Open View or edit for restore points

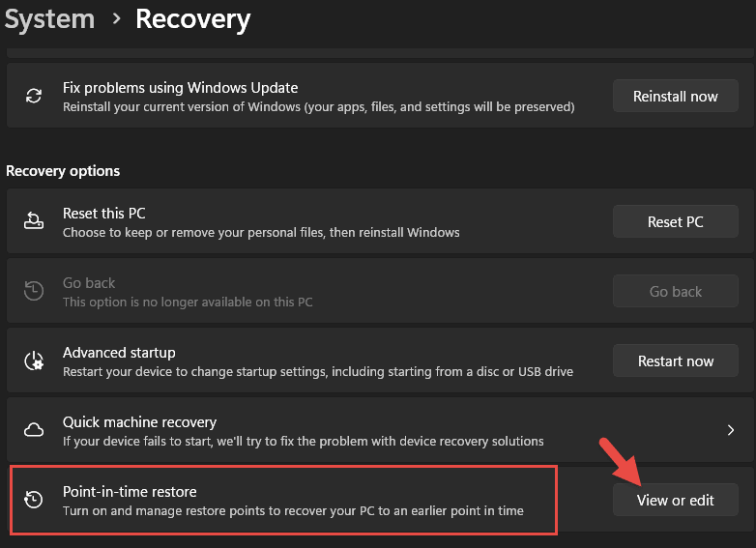coord(676,501)
